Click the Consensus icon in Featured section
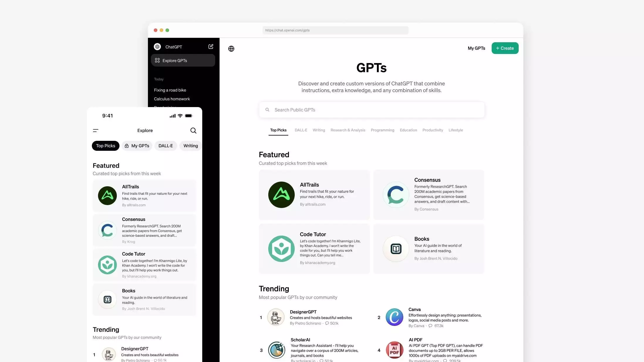The image size is (644, 362). pos(395,194)
